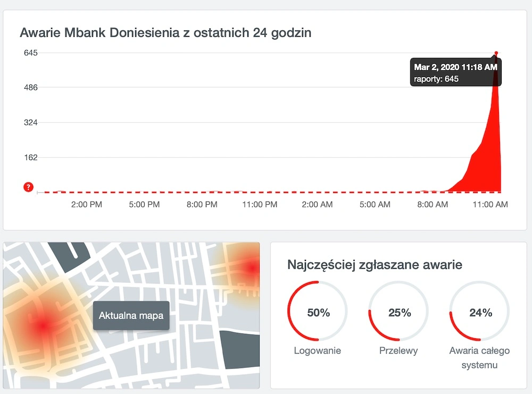Viewport: 532px width, 394px height.
Task: Click the 24% Awaria całego systemu circle
Action: (x=479, y=311)
